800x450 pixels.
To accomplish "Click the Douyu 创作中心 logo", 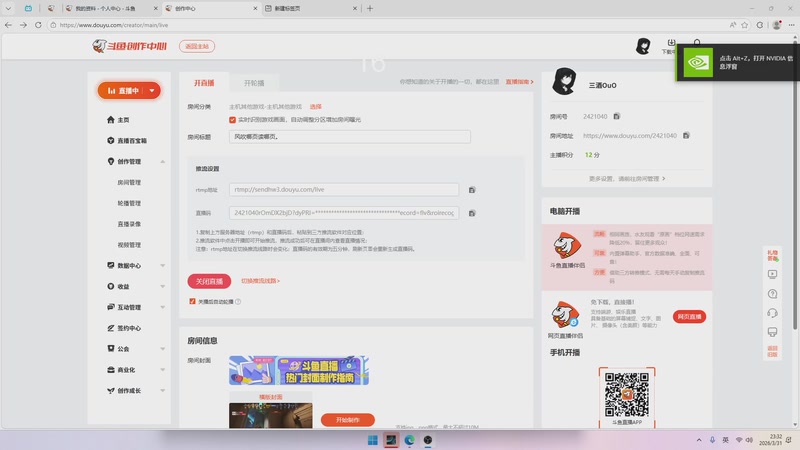I will [x=130, y=46].
